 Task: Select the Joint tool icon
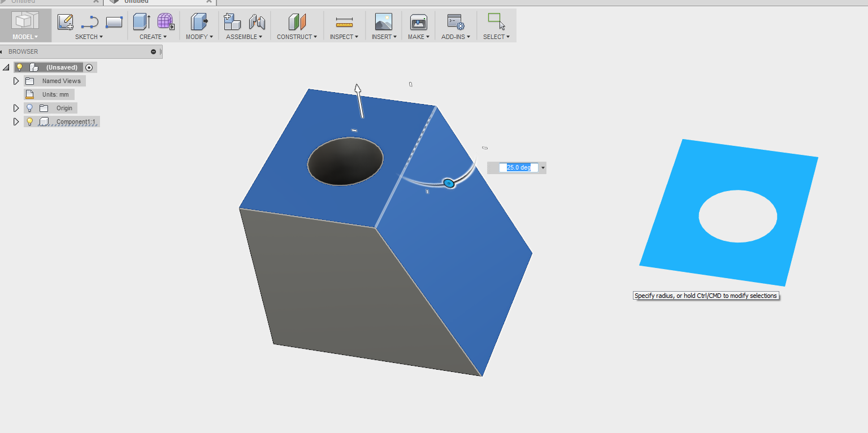257,22
